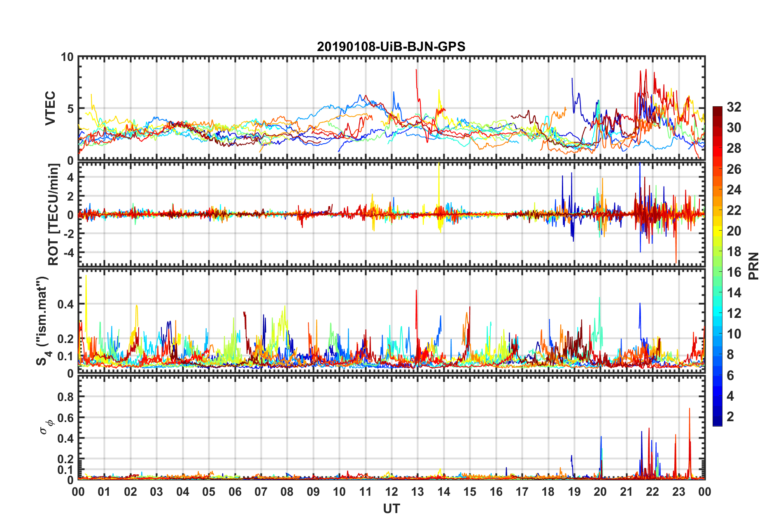Click the sigma phi axis label
This screenshot has height=532, width=783.
pos(46,427)
